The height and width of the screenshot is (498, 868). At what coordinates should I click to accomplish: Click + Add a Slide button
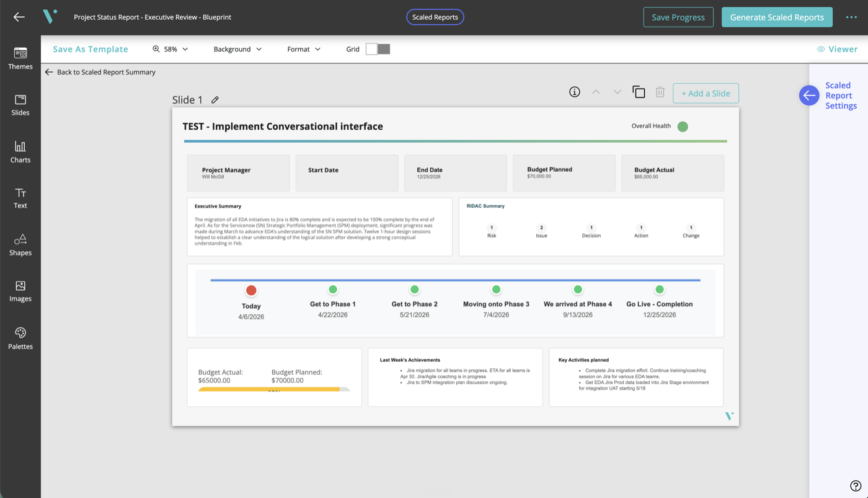click(706, 93)
